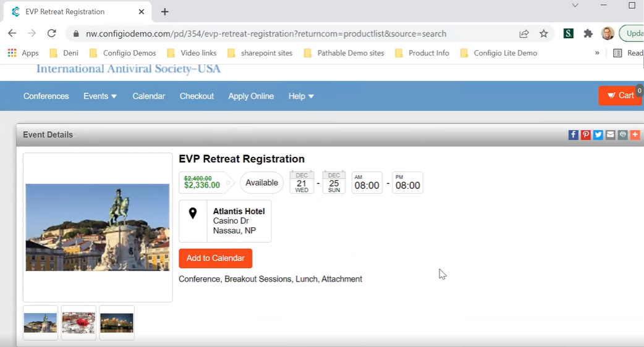Screen dimensions: 644x347
Task: Go to the Calendar menu item
Action: (x=149, y=96)
